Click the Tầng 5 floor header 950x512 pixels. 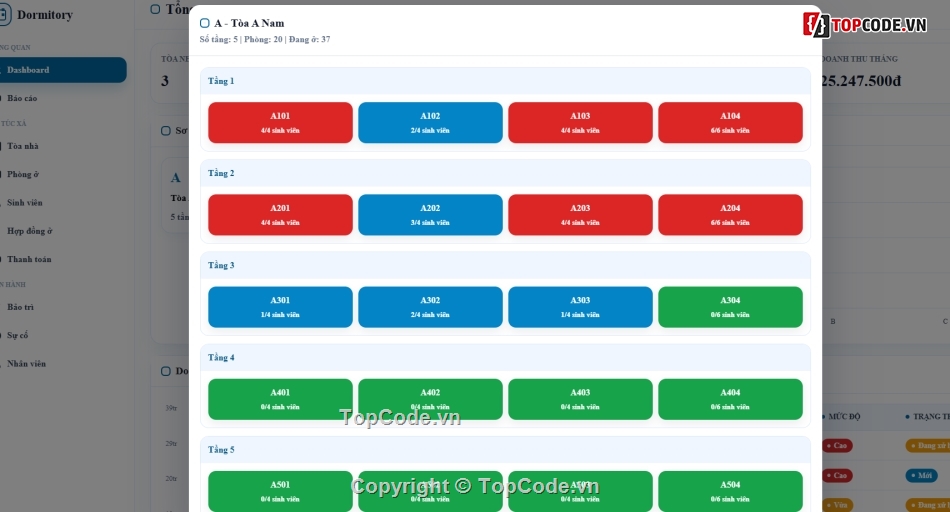pyautogui.click(x=505, y=449)
